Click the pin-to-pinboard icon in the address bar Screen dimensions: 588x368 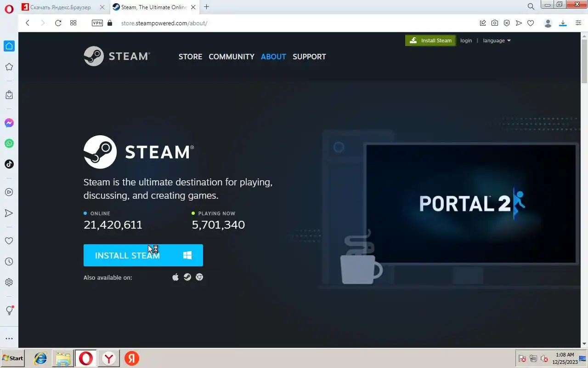483,23
